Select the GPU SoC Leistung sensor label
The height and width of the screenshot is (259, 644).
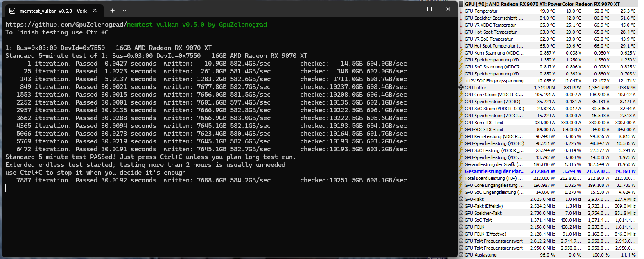493,150
